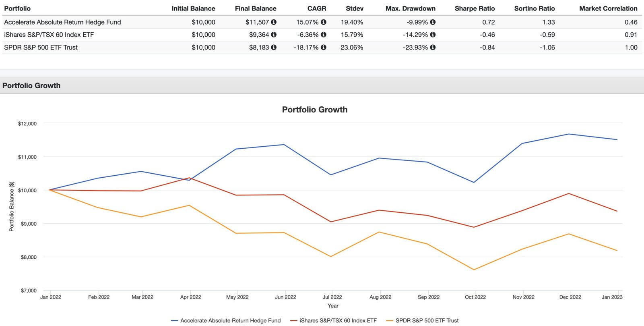Click the 1.33 Sortino Ratio value
This screenshot has width=644, height=326.
pyautogui.click(x=548, y=22)
